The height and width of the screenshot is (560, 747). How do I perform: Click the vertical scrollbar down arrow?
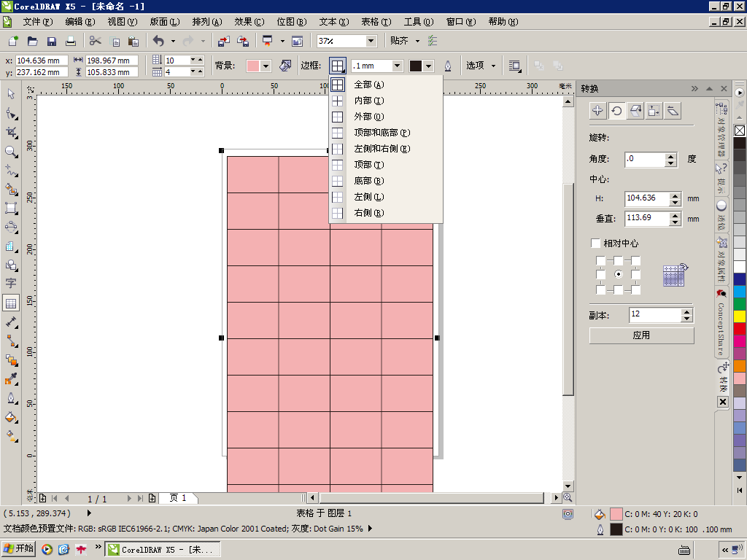point(568,486)
